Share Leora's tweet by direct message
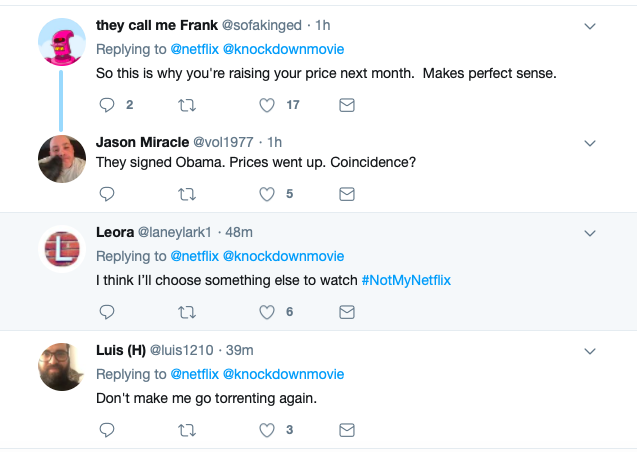 click(347, 312)
